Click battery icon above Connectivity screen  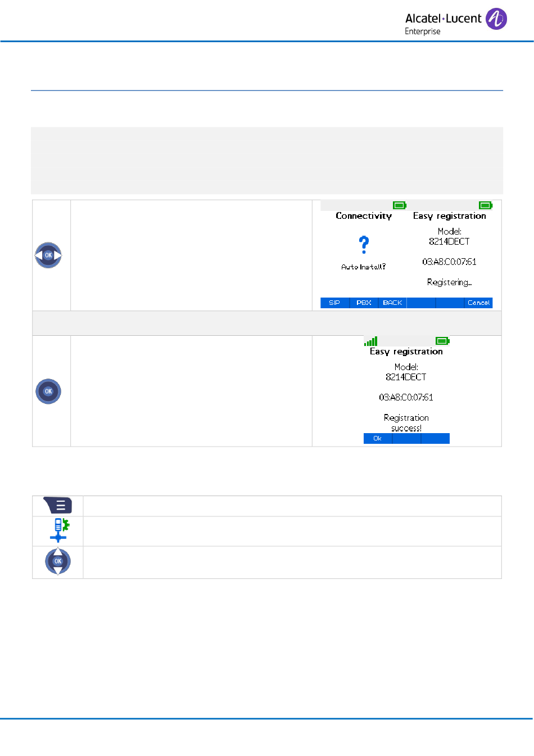coord(400,205)
